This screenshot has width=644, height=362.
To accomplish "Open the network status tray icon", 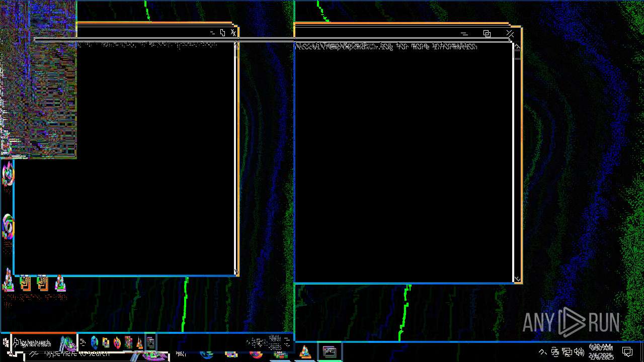I will coord(567,352).
